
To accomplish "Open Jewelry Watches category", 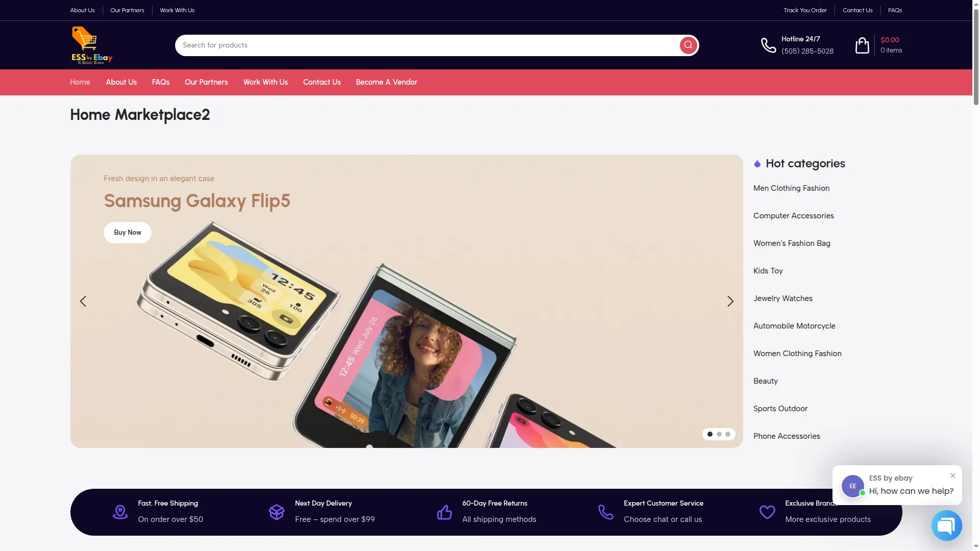I will tap(782, 298).
